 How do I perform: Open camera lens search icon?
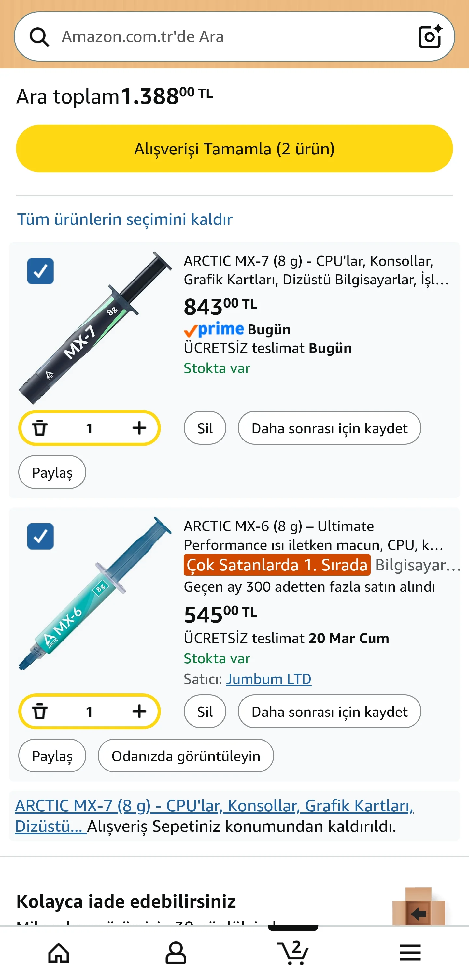[430, 36]
